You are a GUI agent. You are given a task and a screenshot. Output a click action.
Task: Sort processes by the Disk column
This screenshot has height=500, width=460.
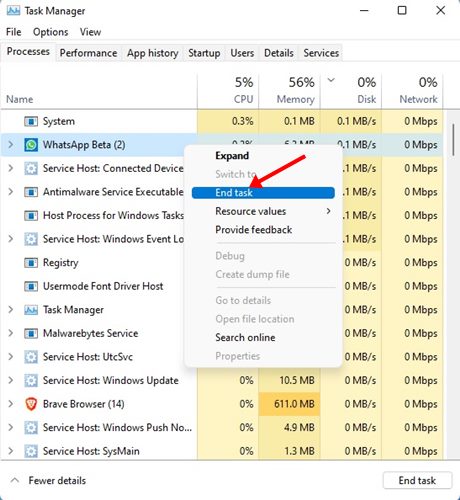point(351,91)
